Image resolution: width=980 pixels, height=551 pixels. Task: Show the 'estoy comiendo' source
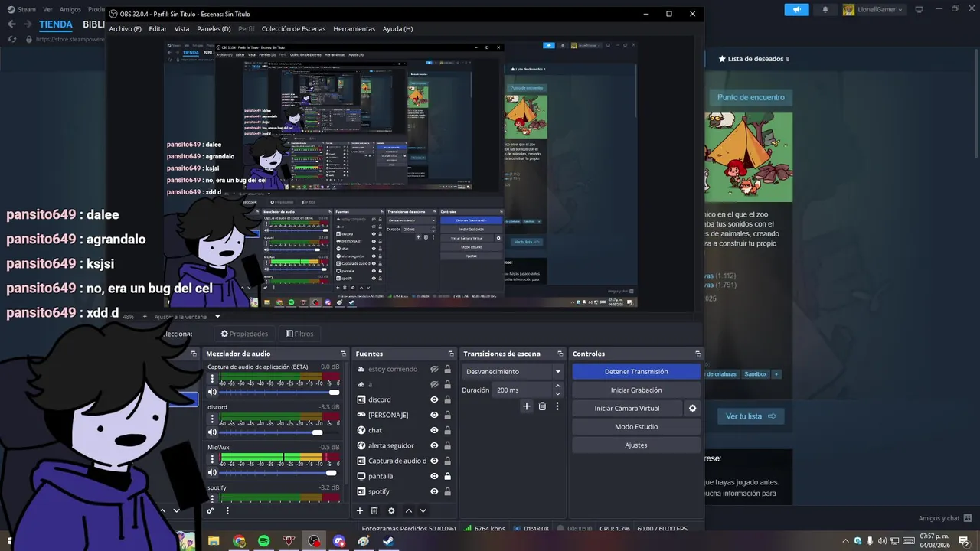(x=434, y=369)
